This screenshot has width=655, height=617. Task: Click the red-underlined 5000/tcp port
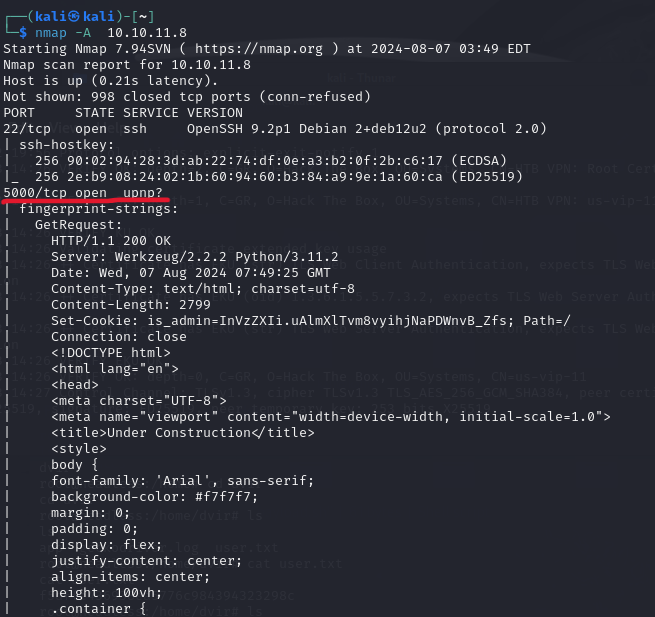[x=35, y=193]
